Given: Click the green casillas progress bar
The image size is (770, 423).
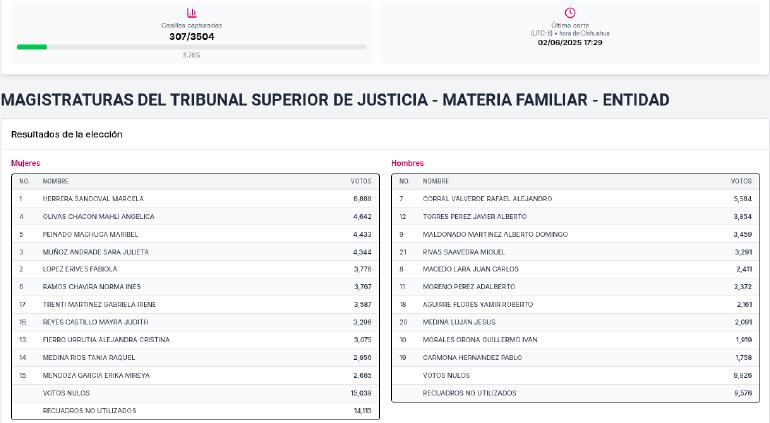Looking at the screenshot, I should point(32,47).
